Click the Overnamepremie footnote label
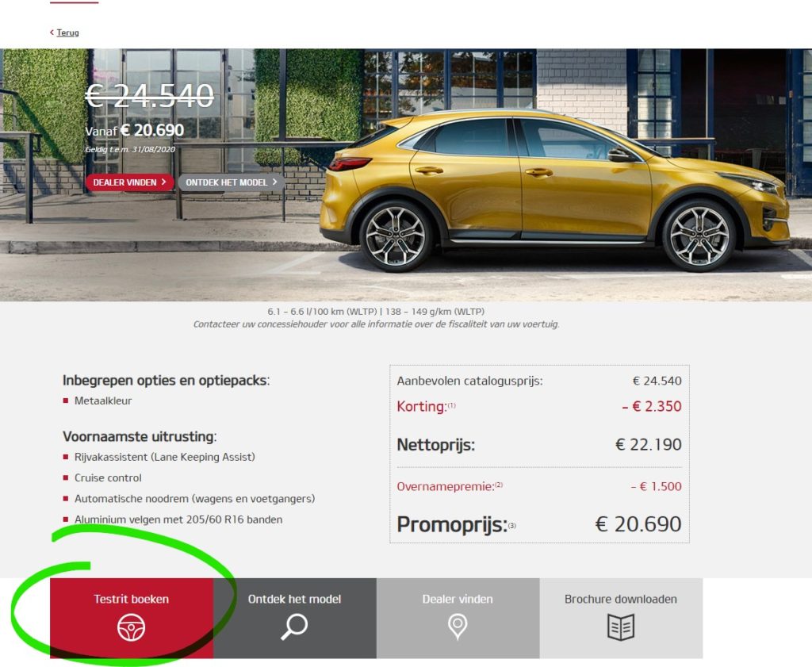 pyautogui.click(x=450, y=486)
